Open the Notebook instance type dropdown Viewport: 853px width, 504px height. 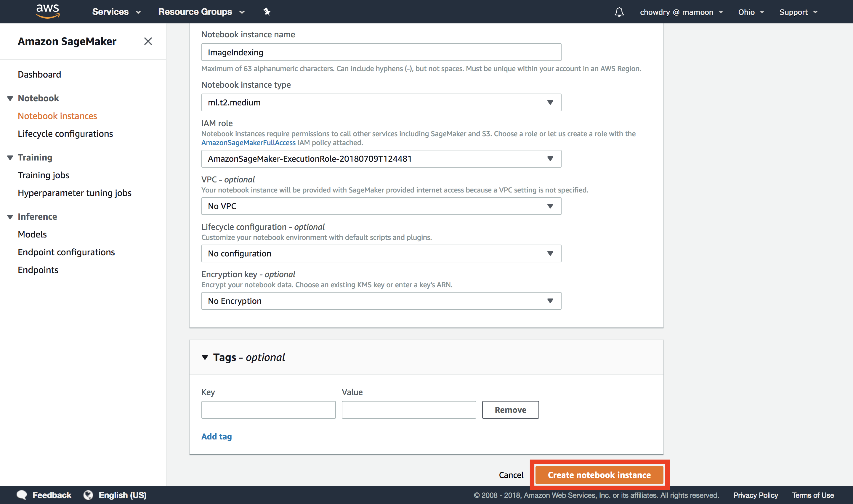pos(381,102)
